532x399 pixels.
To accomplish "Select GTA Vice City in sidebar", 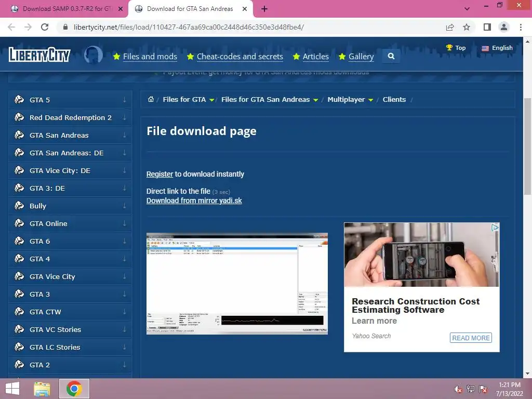I will point(70,276).
